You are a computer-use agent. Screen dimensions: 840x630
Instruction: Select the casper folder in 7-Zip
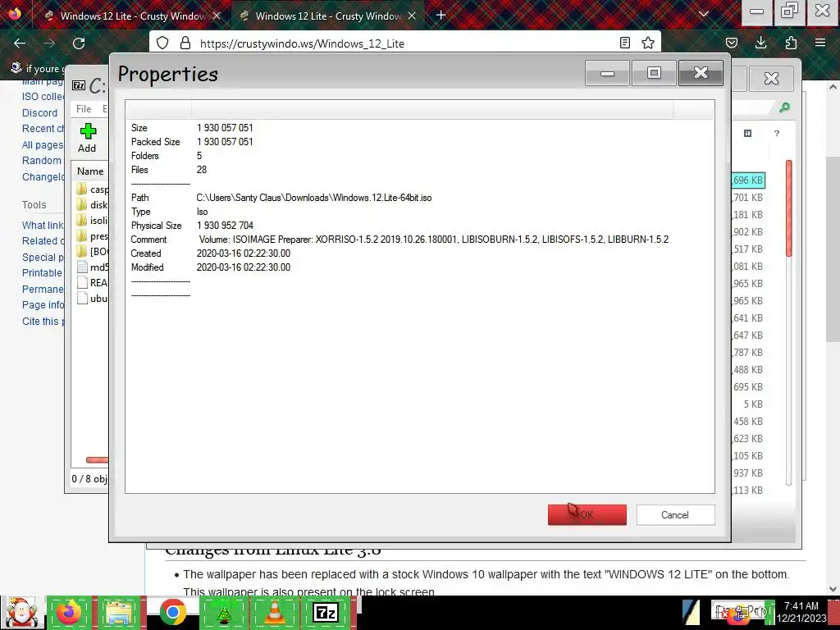point(92,189)
